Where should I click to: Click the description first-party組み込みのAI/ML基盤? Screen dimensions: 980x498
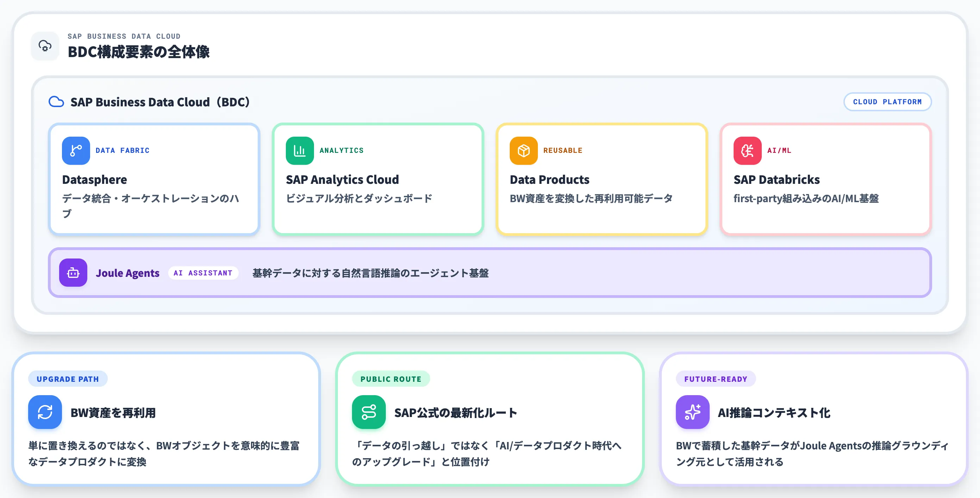(806, 198)
